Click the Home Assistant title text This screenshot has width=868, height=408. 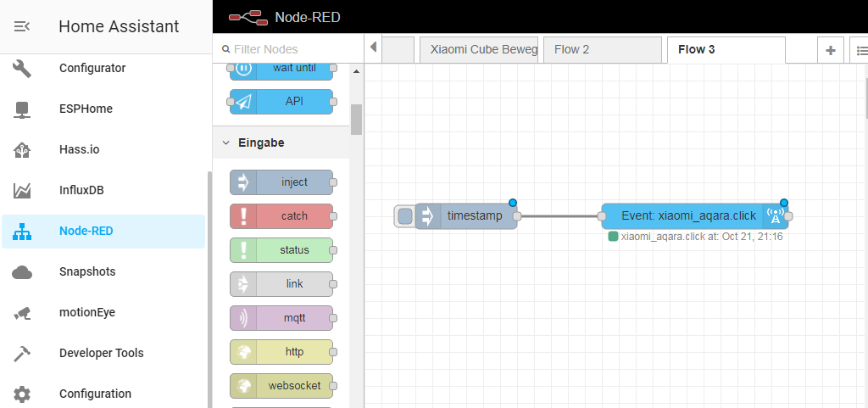pos(119,26)
